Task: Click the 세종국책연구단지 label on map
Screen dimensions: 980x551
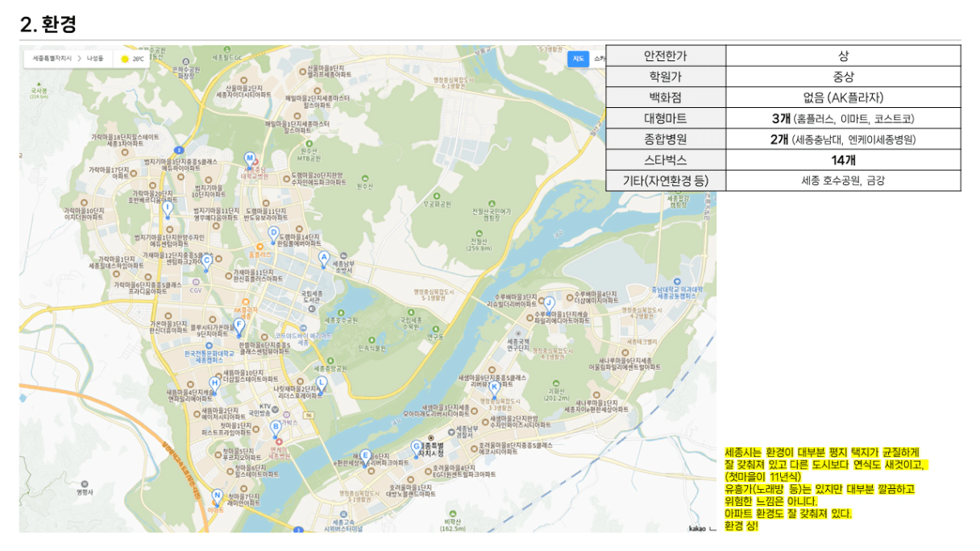Action: [x=517, y=345]
